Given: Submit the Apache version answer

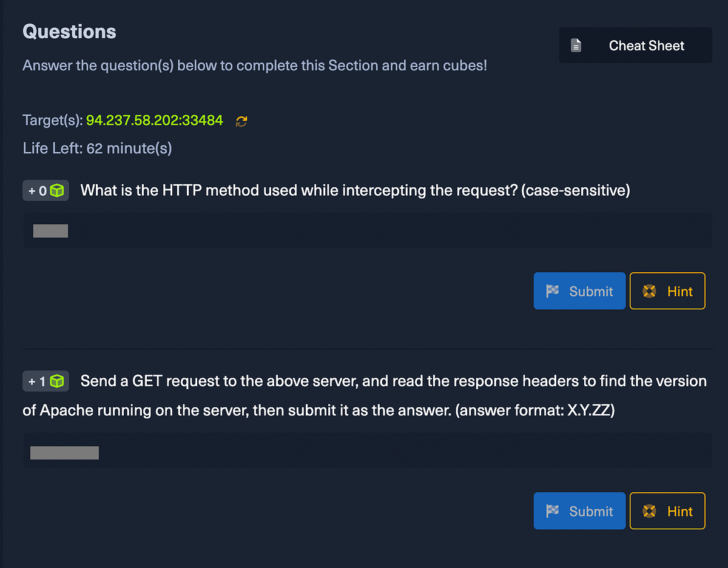Looking at the screenshot, I should tap(579, 510).
